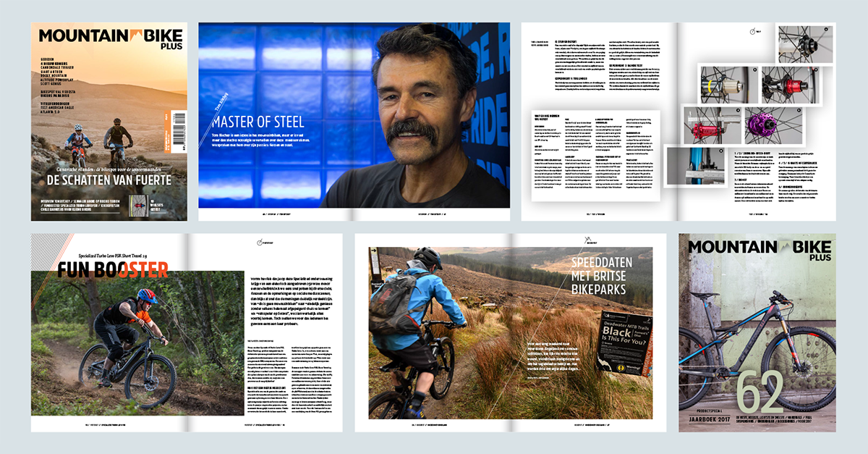Click the 'FUN BOOSTER' article title

(x=114, y=271)
